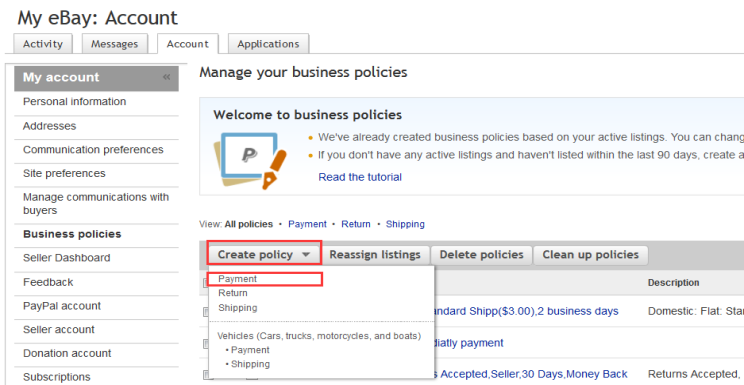744x385 pixels.
Task: Click the Reassign listings button
Action: tap(375, 255)
